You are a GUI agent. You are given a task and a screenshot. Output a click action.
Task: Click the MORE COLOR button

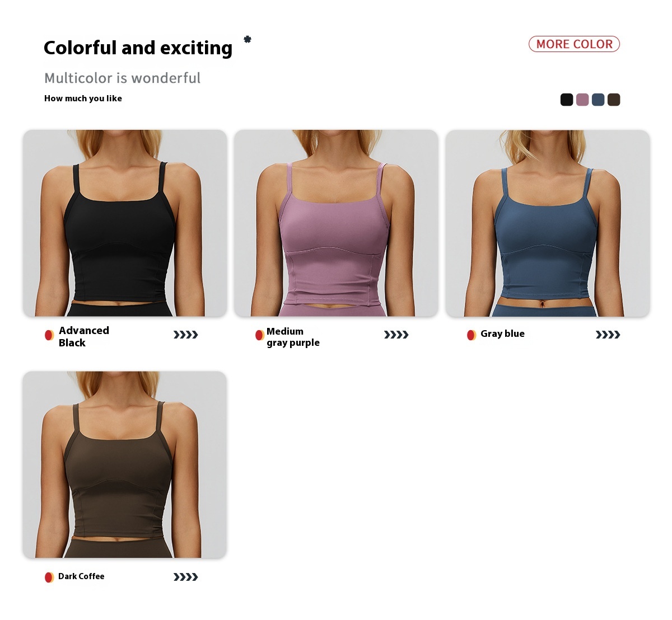574,44
